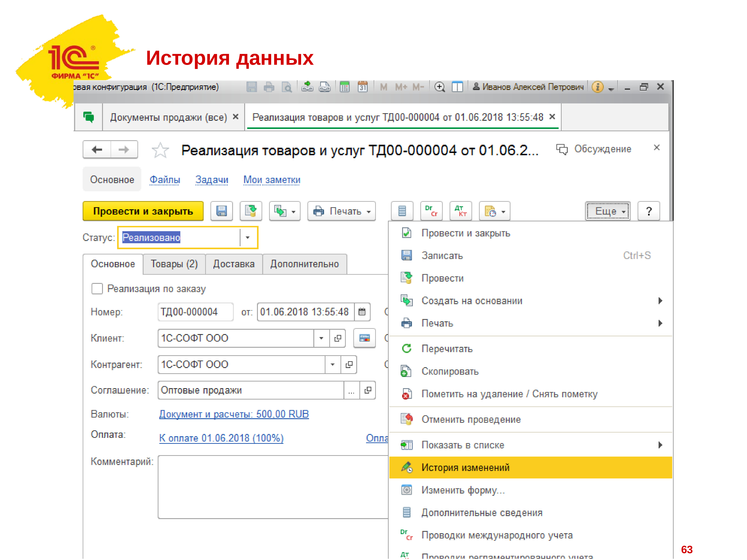Click the save diskette icon in the document toolbar
The width and height of the screenshot is (747, 560).
[x=221, y=211]
